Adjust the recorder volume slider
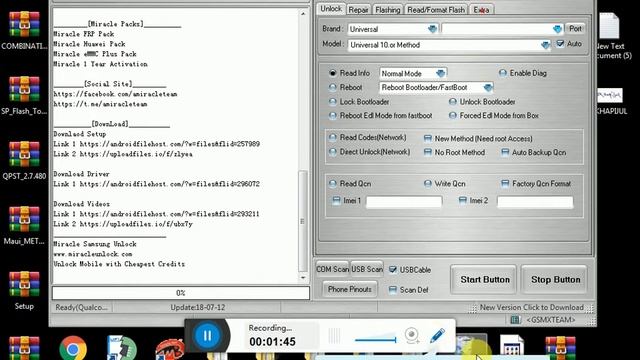 376,339
